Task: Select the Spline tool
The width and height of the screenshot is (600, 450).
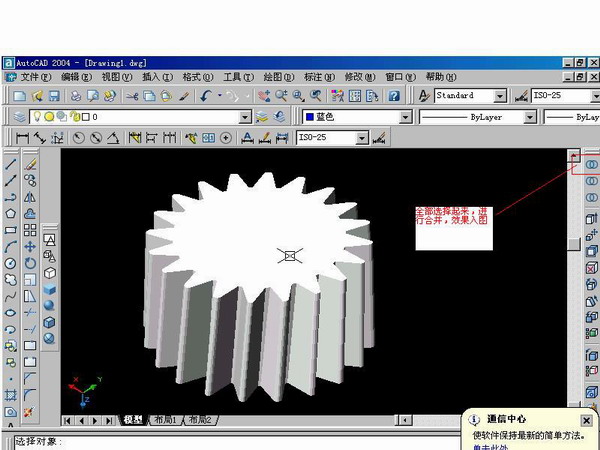Action: [x=11, y=296]
